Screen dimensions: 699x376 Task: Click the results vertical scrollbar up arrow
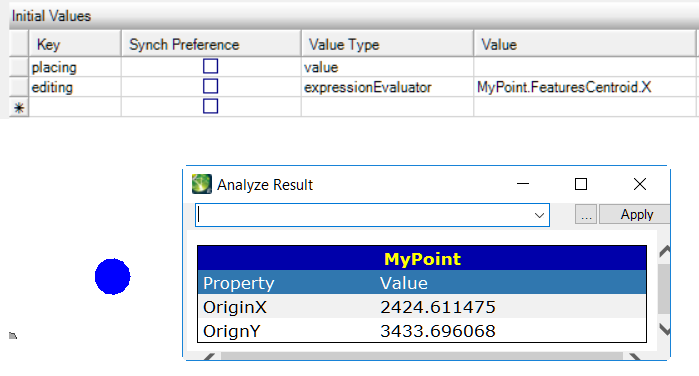(x=664, y=251)
